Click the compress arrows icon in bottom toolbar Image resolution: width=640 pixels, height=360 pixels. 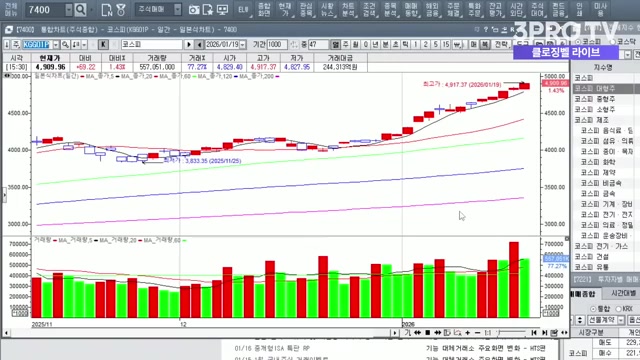pyautogui.click(x=418, y=333)
